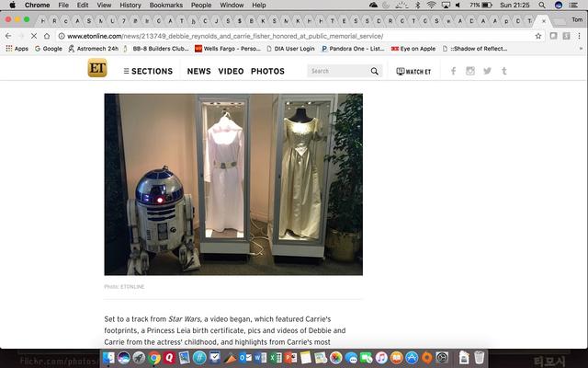Screen dimensions: 588x368
Task: Open the ::Shadow of Reflect bookmark
Action: (x=475, y=49)
